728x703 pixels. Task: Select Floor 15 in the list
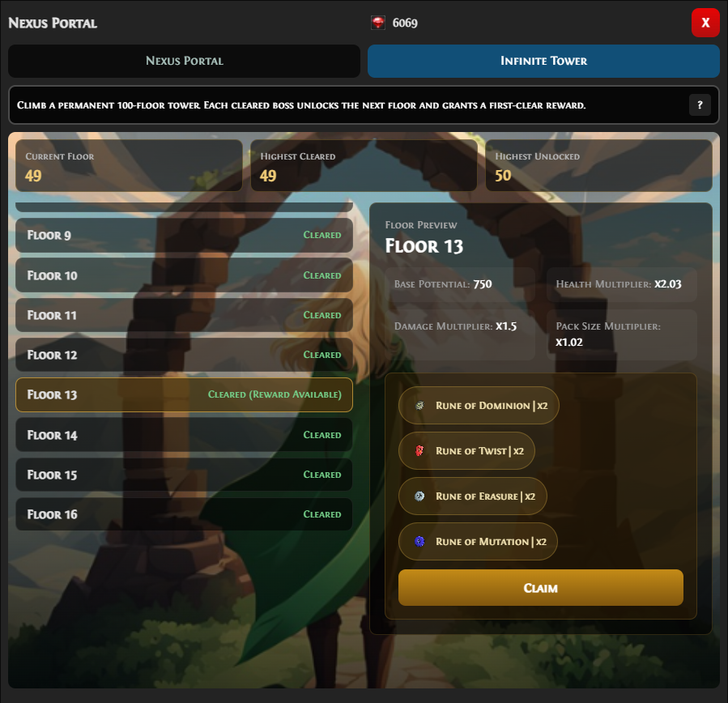click(185, 475)
